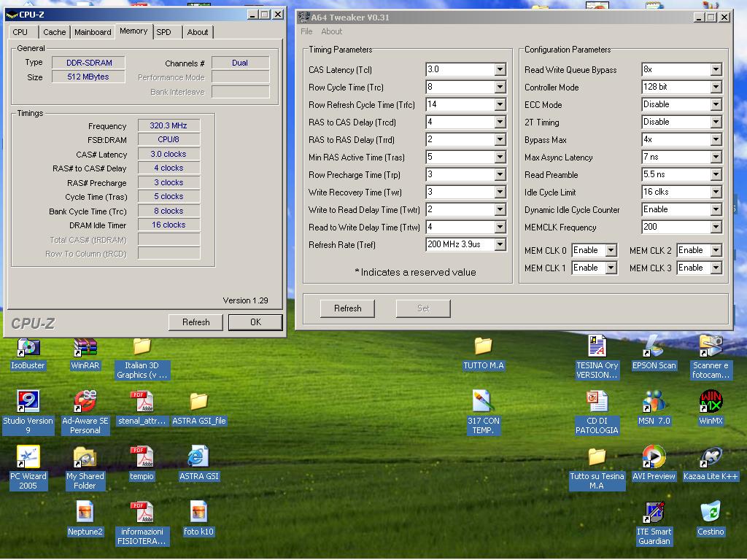
Task: Open Scanner e fotocamere icon
Action: click(711, 357)
